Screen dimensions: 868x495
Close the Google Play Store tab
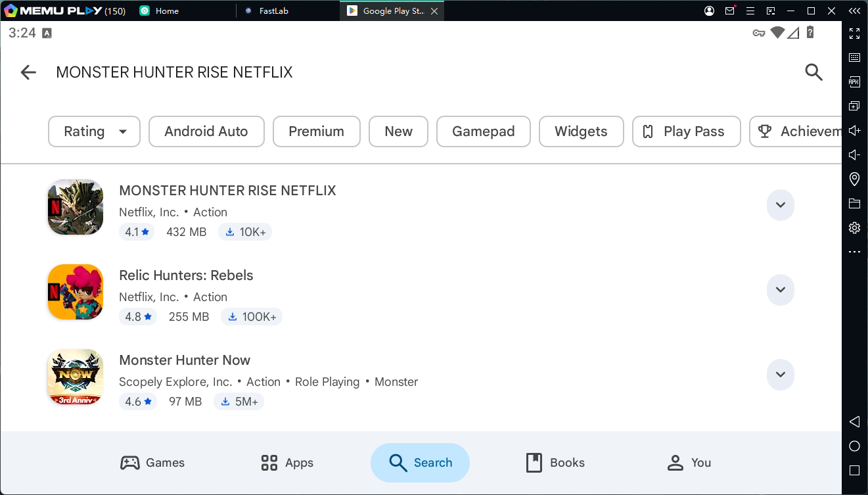pos(434,11)
